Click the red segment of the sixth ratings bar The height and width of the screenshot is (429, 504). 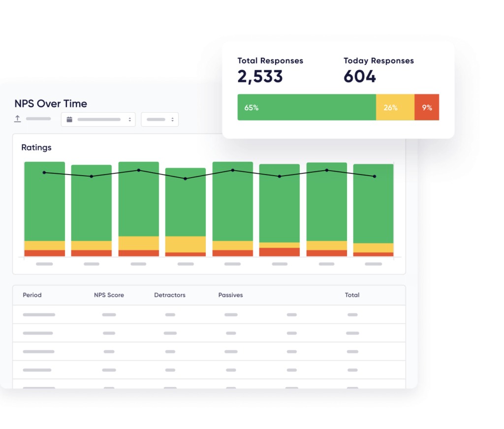(280, 252)
